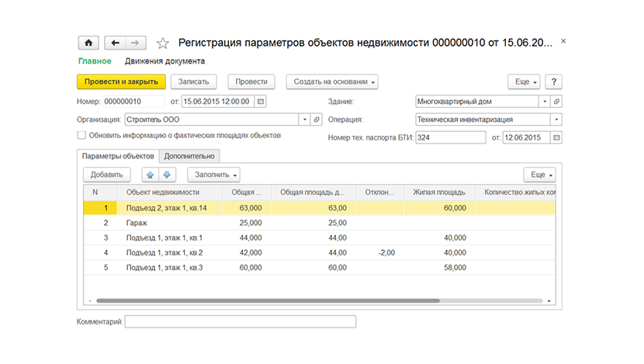644x364 pixels.
Task: Click the Провести и закрыть button
Action: tap(121, 81)
